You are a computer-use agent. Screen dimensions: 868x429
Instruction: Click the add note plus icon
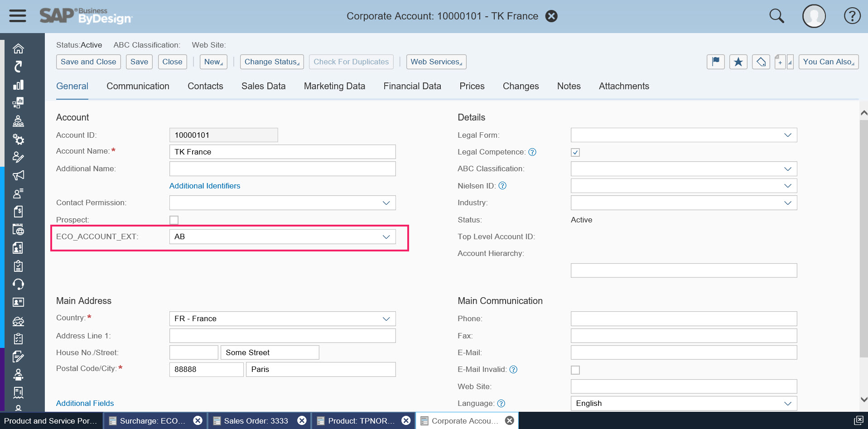(x=780, y=62)
